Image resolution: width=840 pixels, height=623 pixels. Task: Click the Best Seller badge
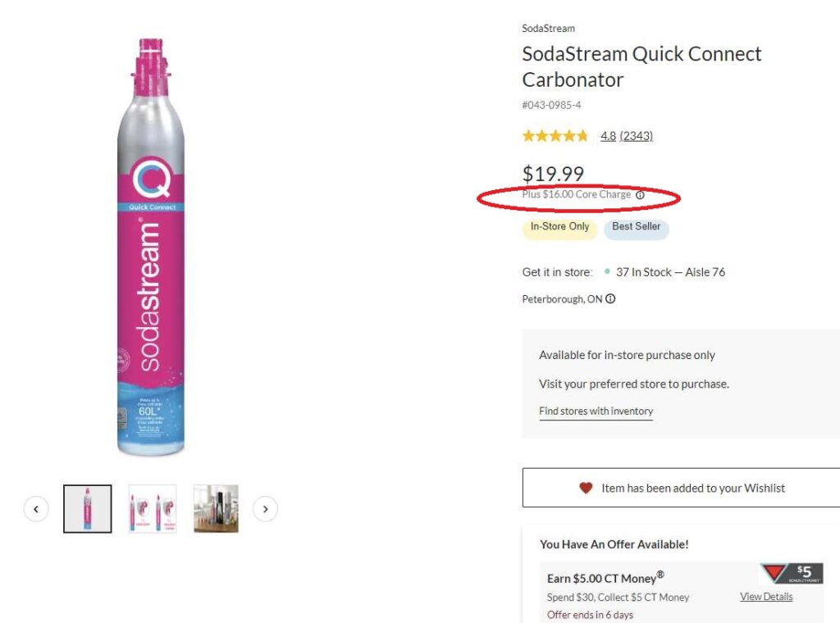[636, 227]
